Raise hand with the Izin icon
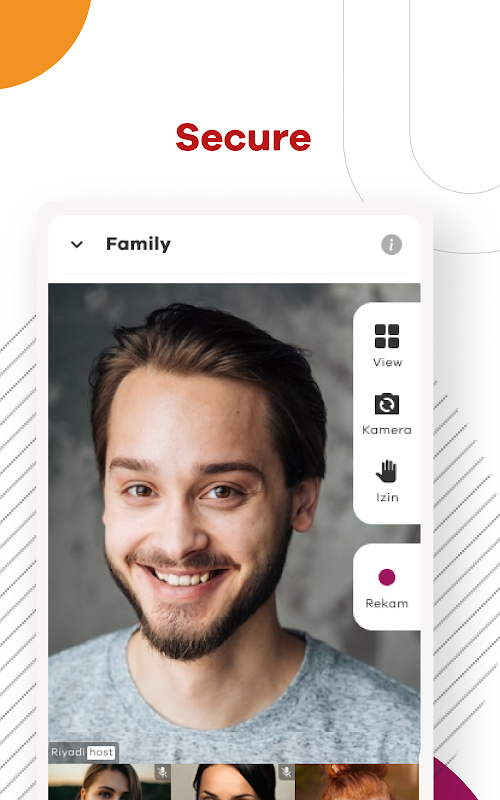The height and width of the screenshot is (800, 500). (x=387, y=471)
